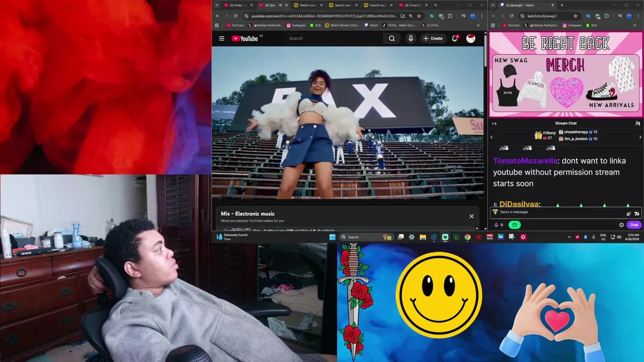Open Google Chrome from taskbar
This screenshot has width=644, height=362.
[x=467, y=237]
